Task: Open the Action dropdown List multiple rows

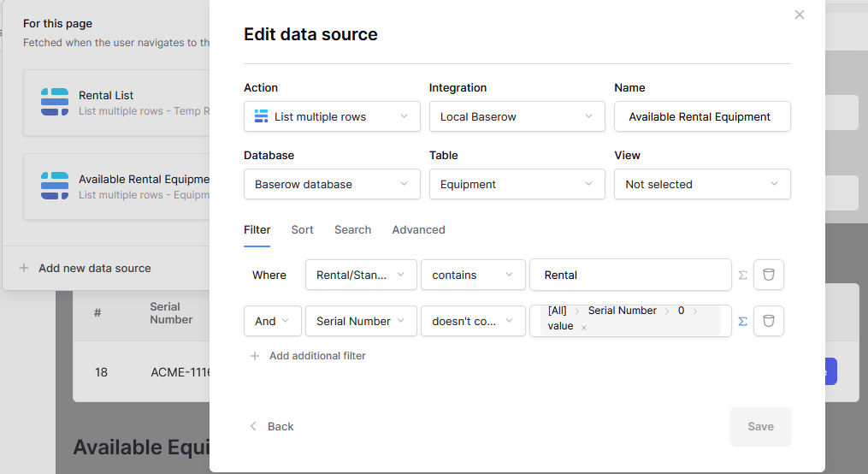Action: click(332, 117)
